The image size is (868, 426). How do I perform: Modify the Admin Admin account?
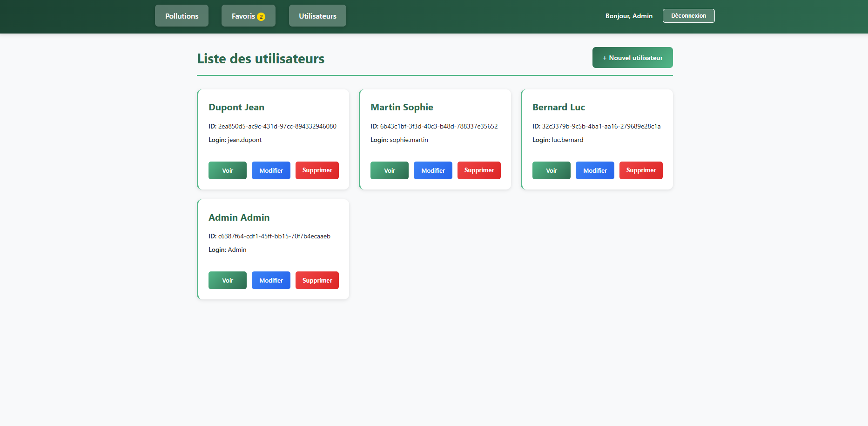coord(271,280)
